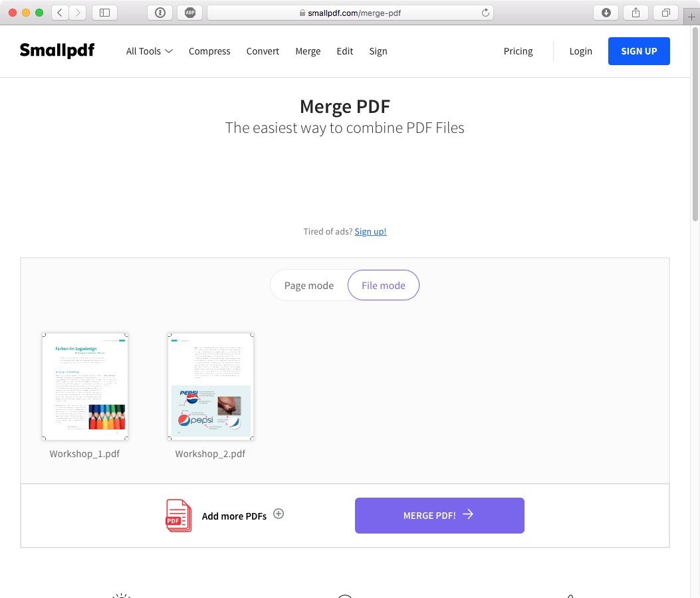Screen dimensions: 700x598
Task: Open the Add more PDFs file icon
Action: (x=177, y=515)
